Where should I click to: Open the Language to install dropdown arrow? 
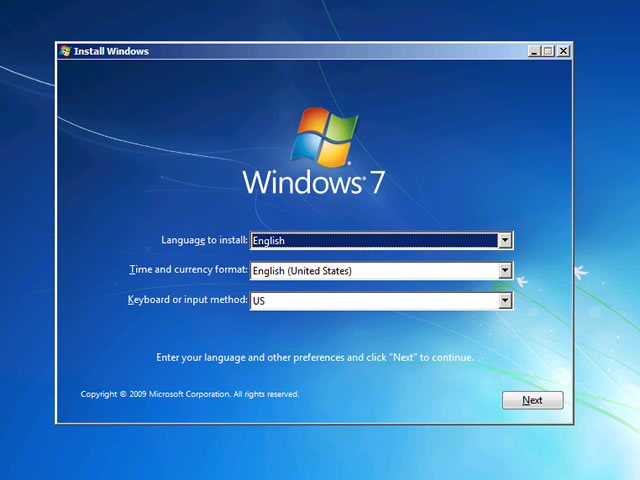(505, 240)
